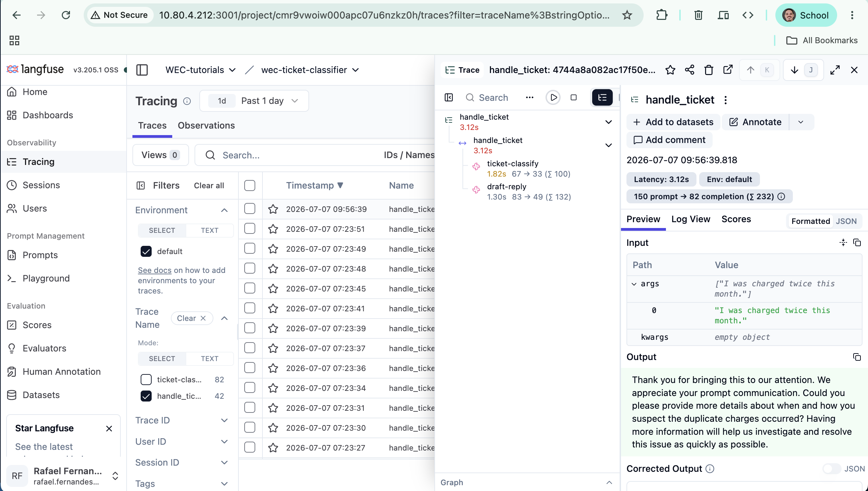
Task: Show Corrected Output info icon
Action: (710, 469)
